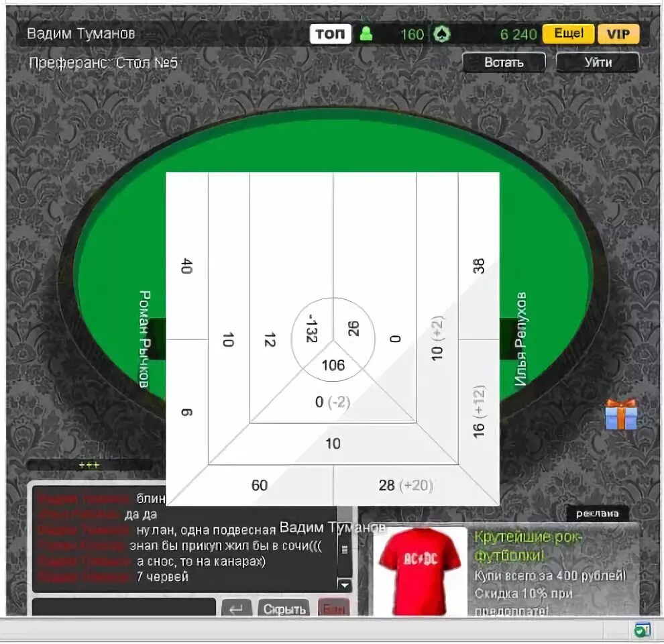Click Вадим Туманов label below score sheet
Image resolution: width=664 pixels, height=644 pixels.
point(333,527)
